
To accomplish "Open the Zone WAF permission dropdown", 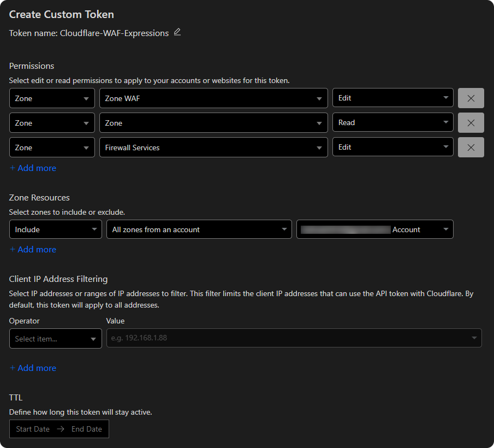I will 213,98.
